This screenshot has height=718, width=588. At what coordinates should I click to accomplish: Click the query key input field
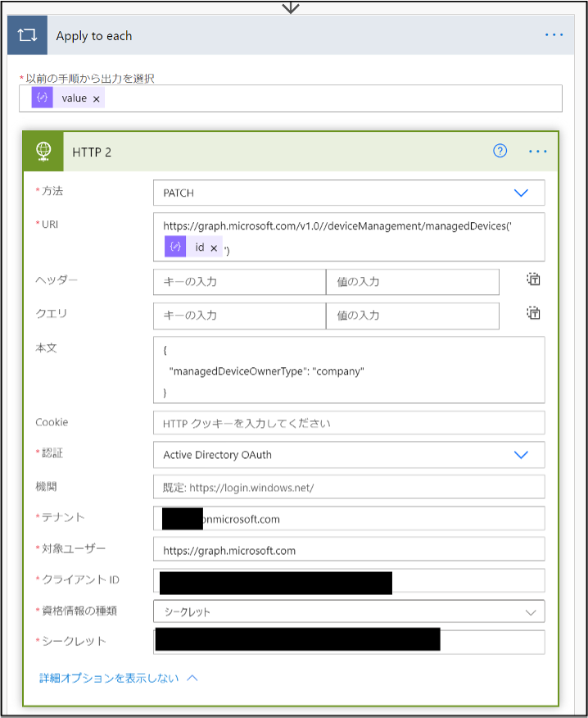click(x=239, y=316)
